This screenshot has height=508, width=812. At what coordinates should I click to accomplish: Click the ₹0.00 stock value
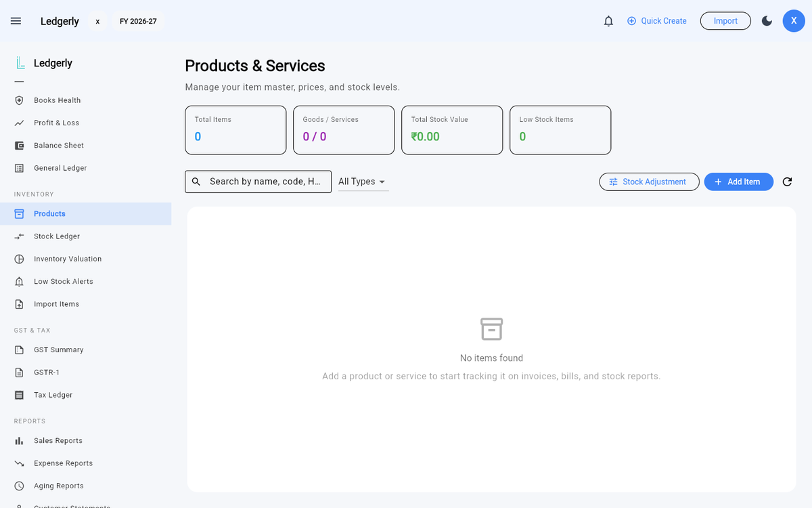(x=425, y=137)
